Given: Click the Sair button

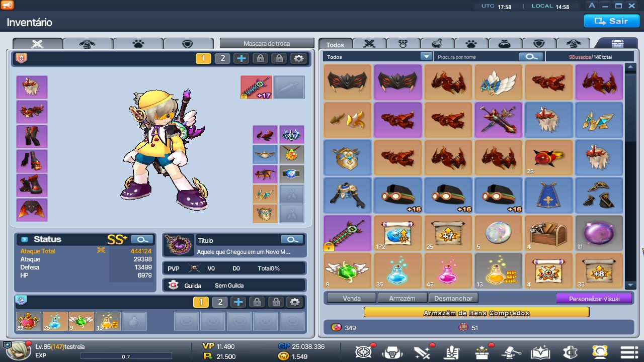Looking at the screenshot, I should pyautogui.click(x=611, y=21).
